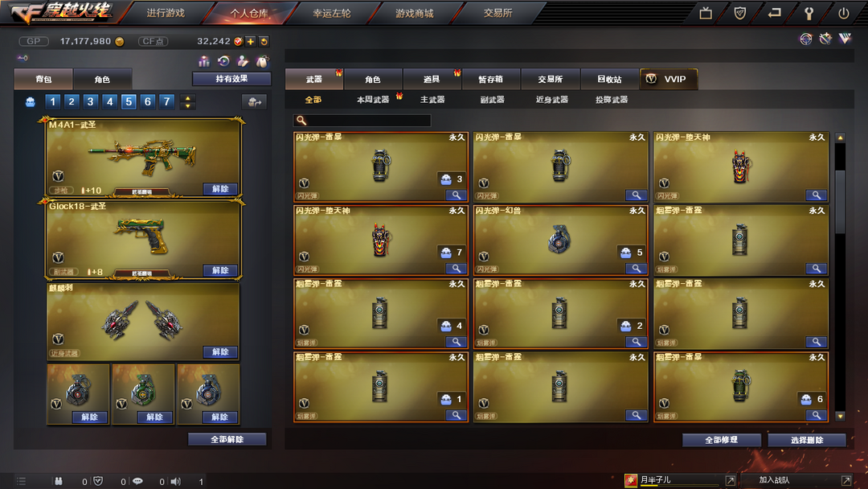Image resolution: width=868 pixels, height=489 pixels.
Task: Select backpack slot number 3
Action: 90,101
